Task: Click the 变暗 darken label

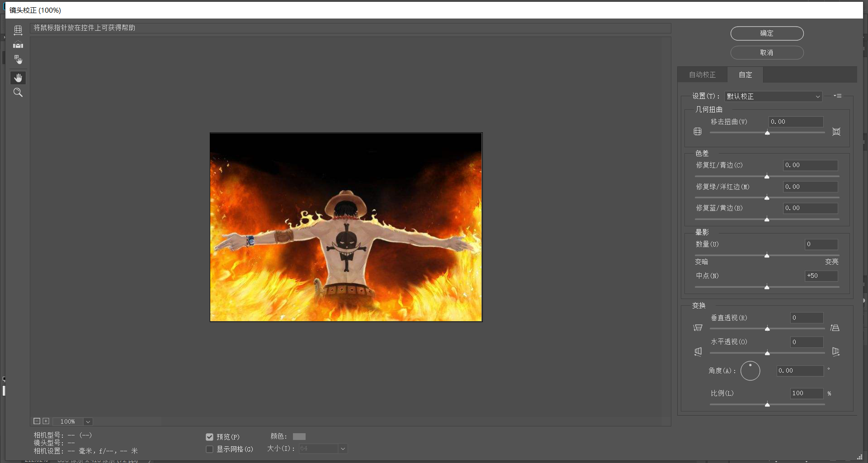Action: (701, 262)
